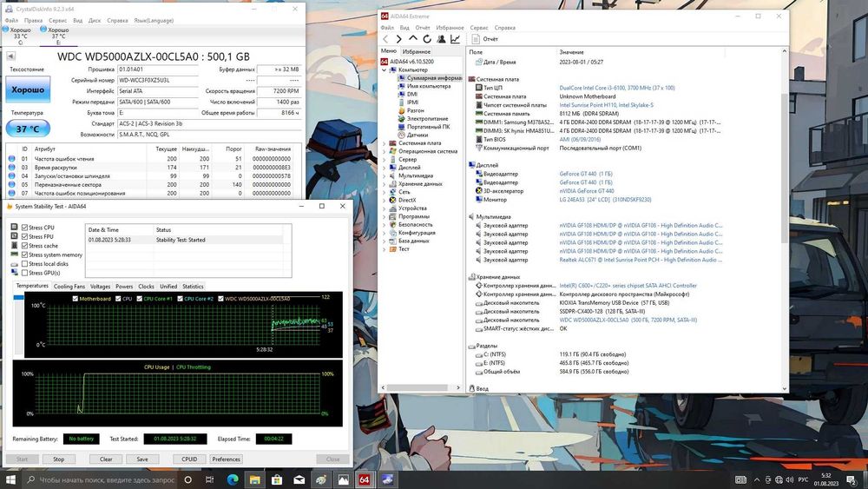Viewport: 868px width, 489px height.
Task: Select Электропитание item in AIDA64 tree
Action: (x=427, y=118)
